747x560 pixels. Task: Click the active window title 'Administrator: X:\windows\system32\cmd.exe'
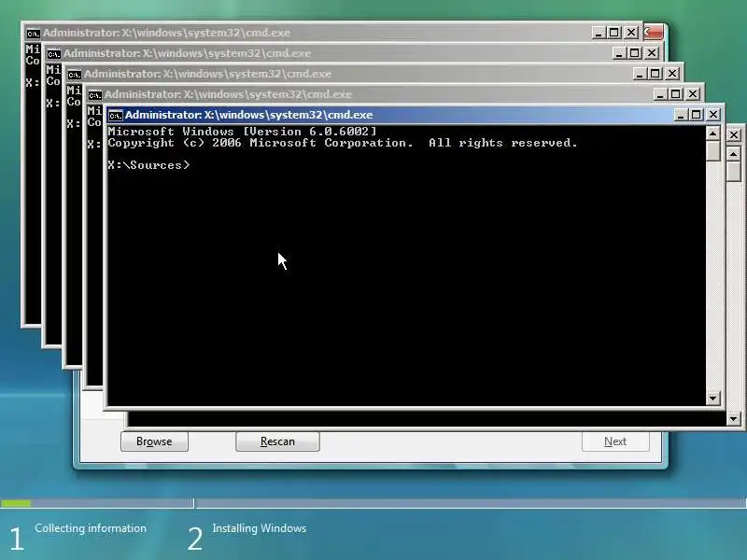(248, 115)
